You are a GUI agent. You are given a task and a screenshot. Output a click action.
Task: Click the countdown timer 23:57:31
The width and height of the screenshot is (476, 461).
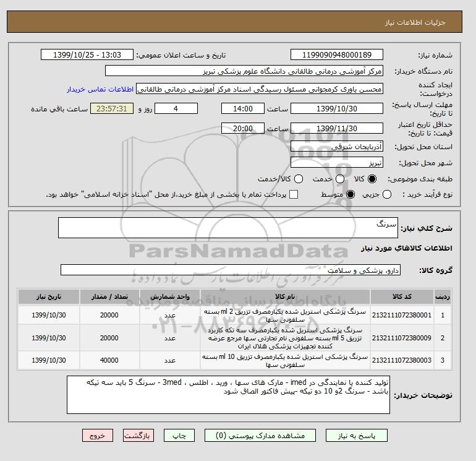[x=112, y=108]
